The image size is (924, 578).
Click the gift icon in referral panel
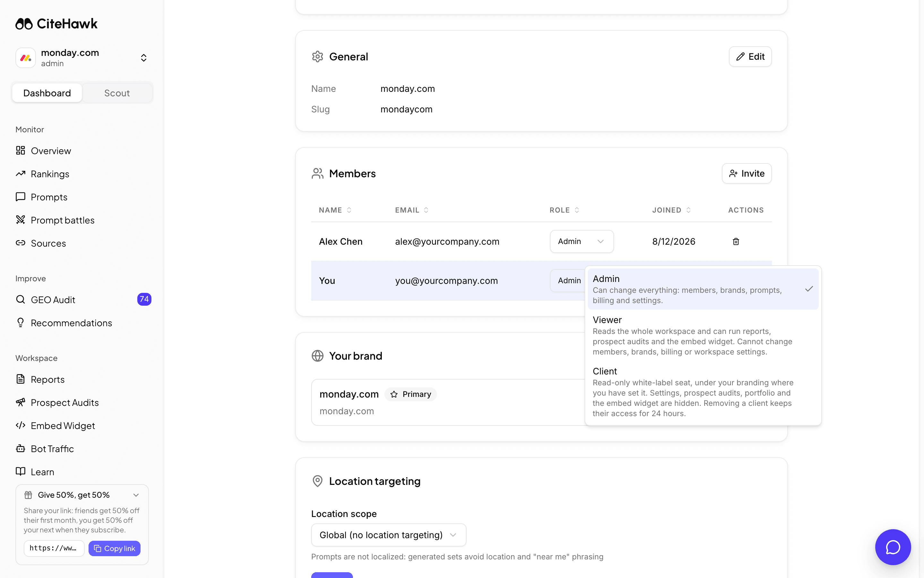point(28,495)
